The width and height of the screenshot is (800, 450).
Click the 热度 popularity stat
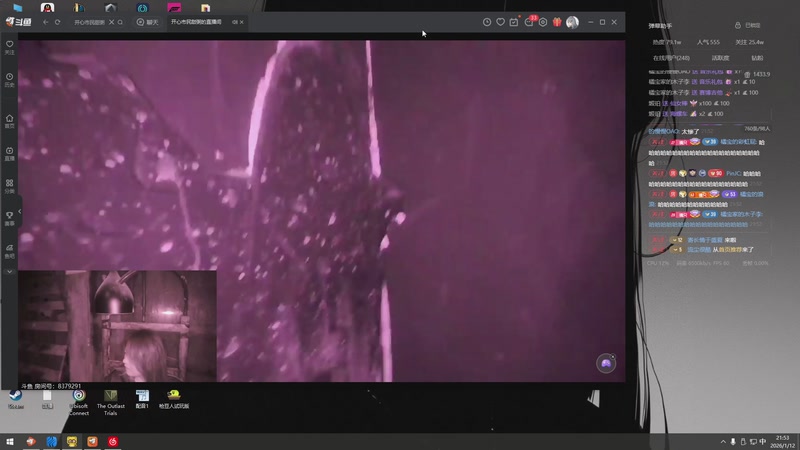point(667,42)
